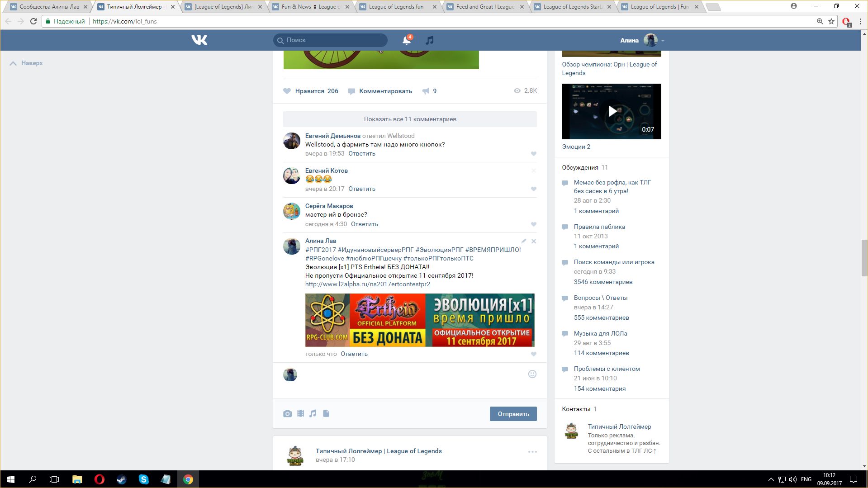
Task: Open notifications bell icon
Action: (407, 40)
